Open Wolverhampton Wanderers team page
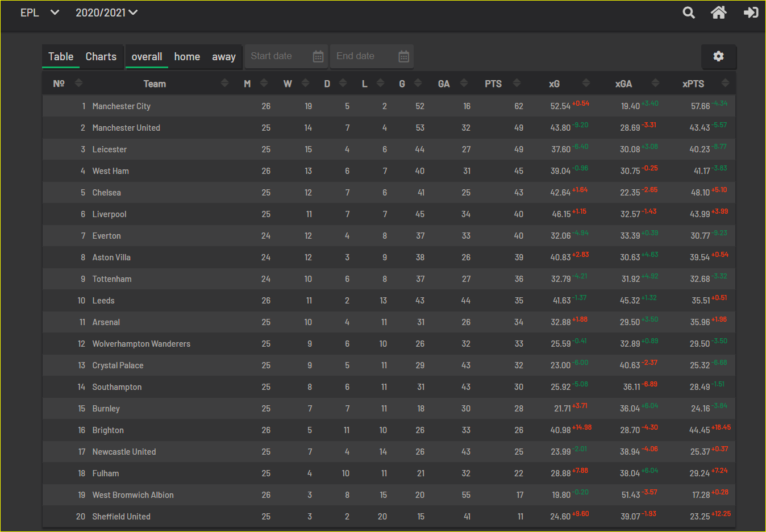The width and height of the screenshot is (766, 532). [141, 344]
